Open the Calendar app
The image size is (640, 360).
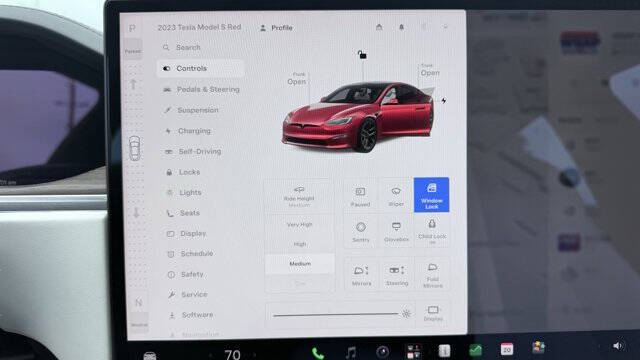[x=507, y=349]
